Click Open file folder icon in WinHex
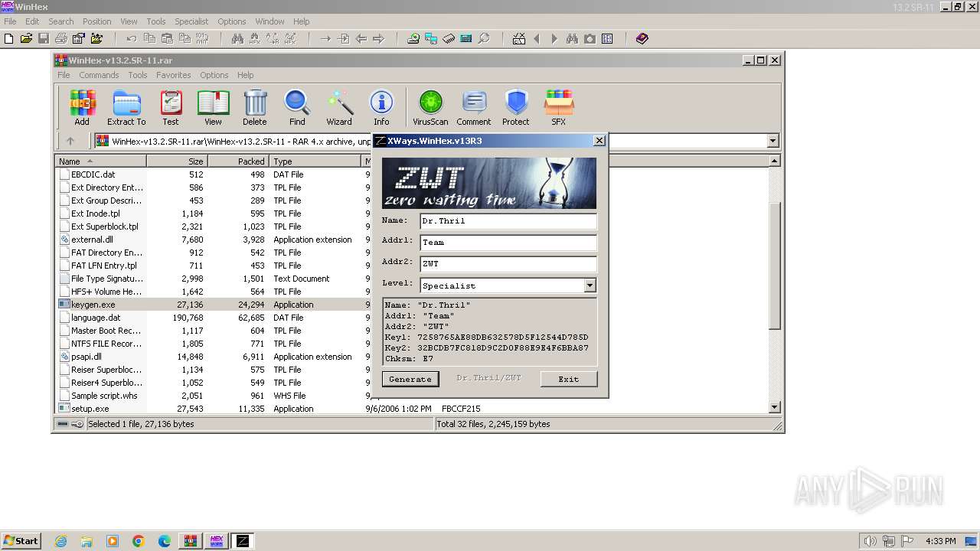 click(26, 38)
